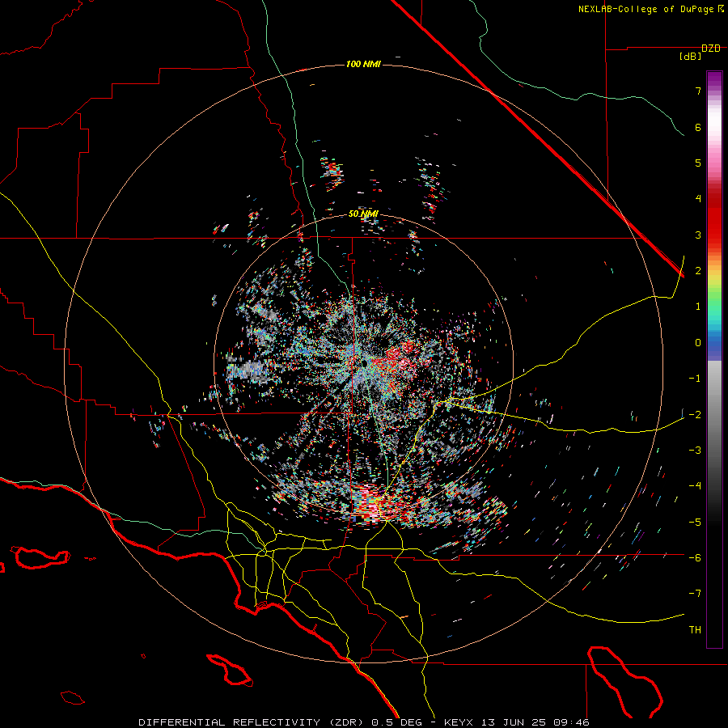Click the [dB] units label
This screenshot has height=728, width=728.
click(691, 57)
